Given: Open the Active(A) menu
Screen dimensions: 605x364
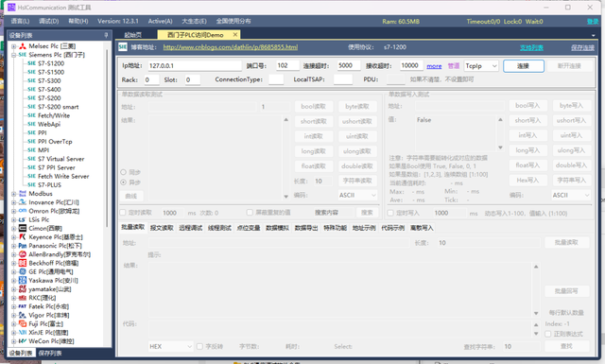Looking at the screenshot, I should pos(160,21).
